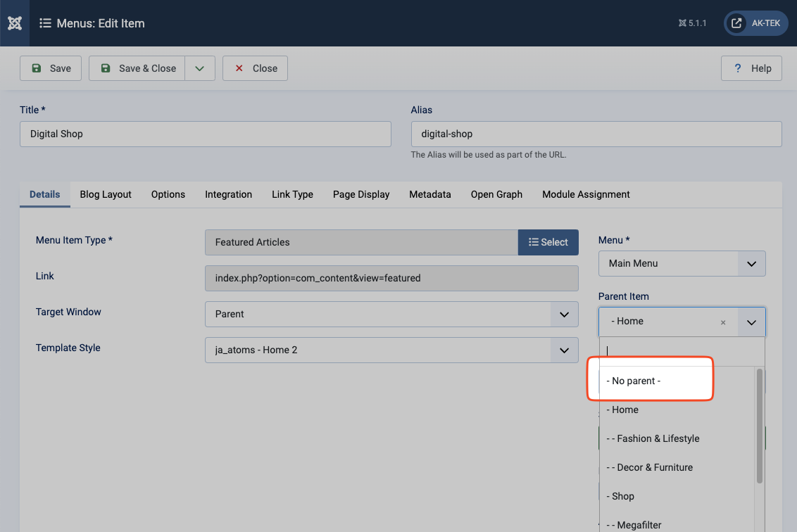Viewport: 797px width, 532px height.
Task: Click the Save button
Action: (51, 68)
